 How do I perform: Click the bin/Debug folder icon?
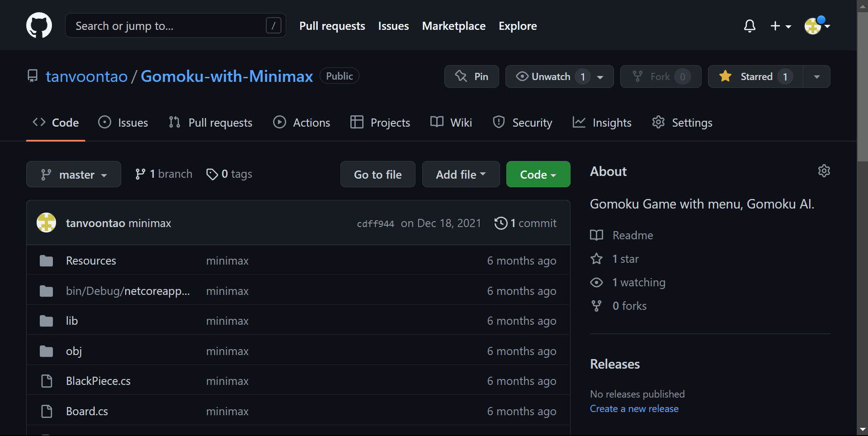point(46,291)
